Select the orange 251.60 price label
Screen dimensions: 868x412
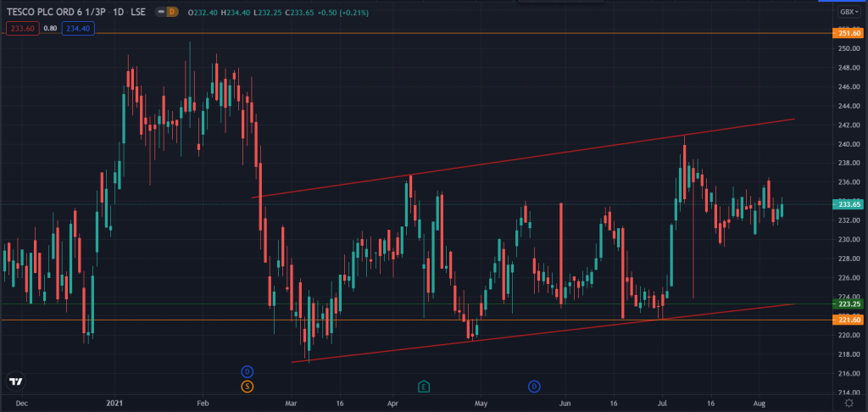pos(848,34)
